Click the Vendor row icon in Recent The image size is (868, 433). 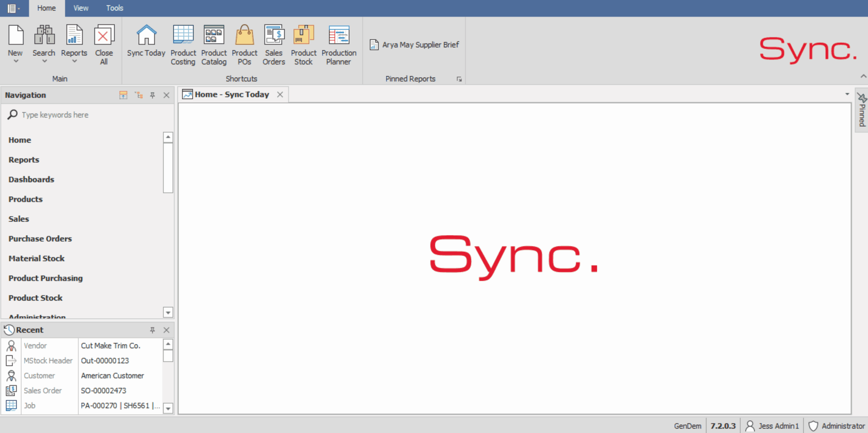coord(11,345)
